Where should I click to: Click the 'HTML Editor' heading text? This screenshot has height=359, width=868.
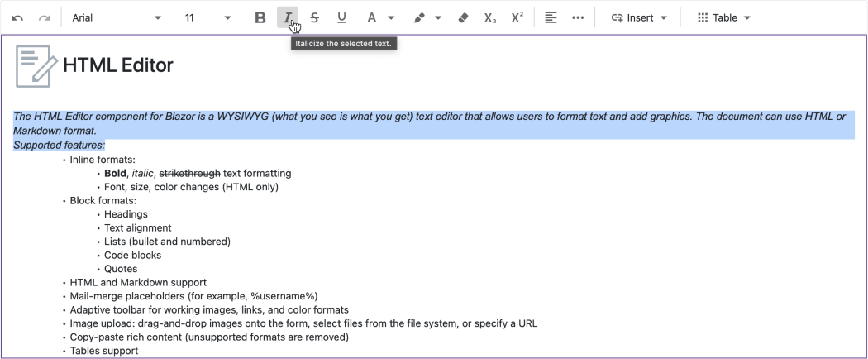[x=118, y=65]
